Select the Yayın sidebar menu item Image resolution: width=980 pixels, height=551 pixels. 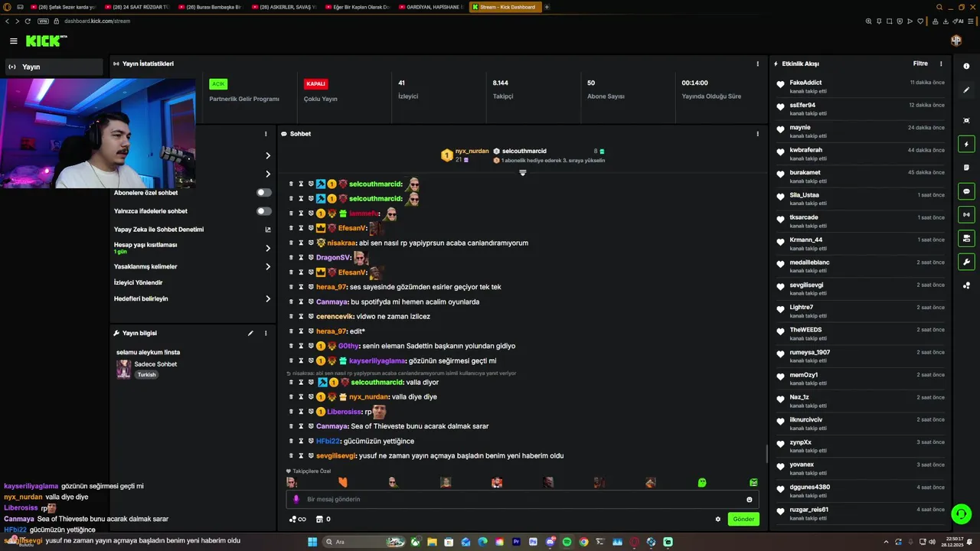(54, 67)
